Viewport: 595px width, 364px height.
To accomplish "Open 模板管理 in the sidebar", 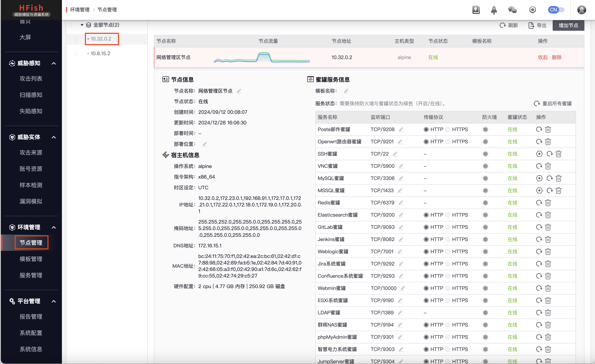I will pyautogui.click(x=31, y=259).
